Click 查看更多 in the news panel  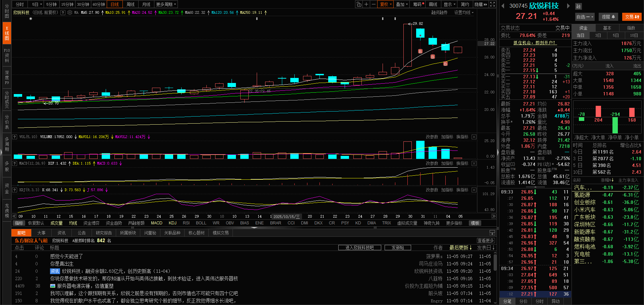pyautogui.click(x=486, y=241)
